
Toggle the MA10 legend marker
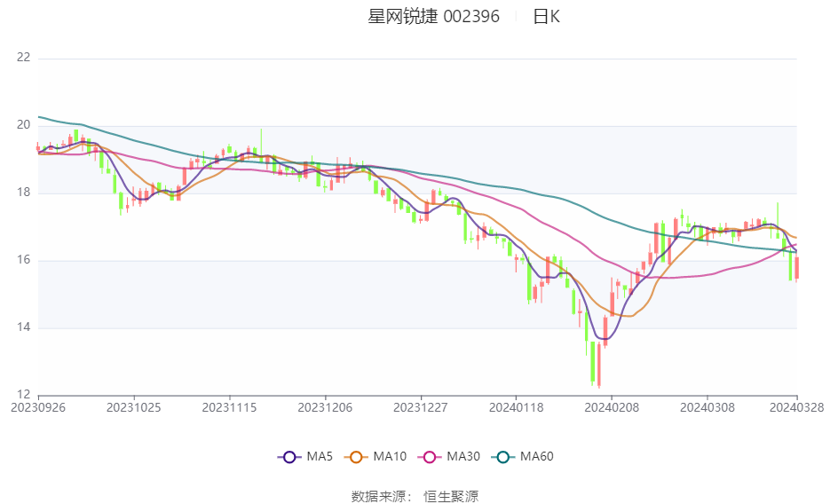[x=356, y=457]
